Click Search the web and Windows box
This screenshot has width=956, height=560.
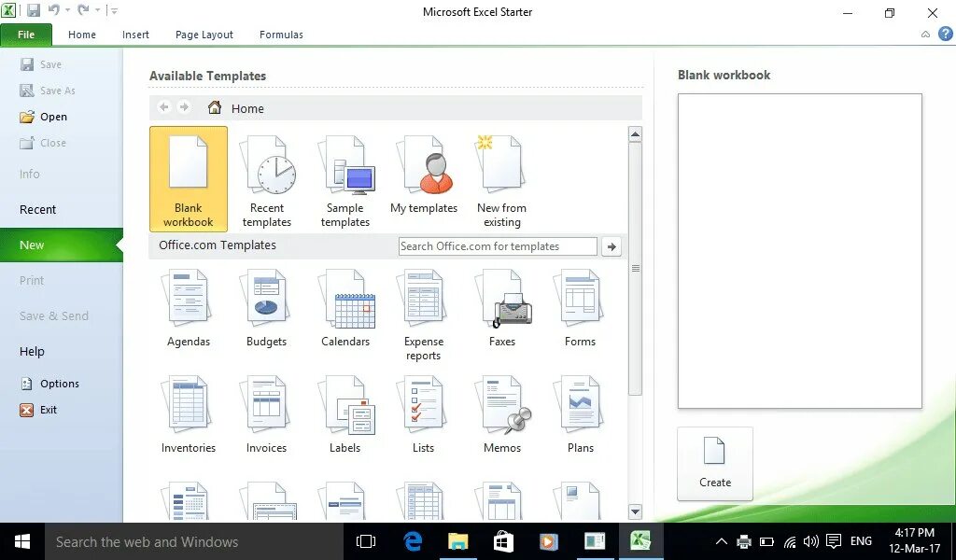pyautogui.click(x=194, y=541)
